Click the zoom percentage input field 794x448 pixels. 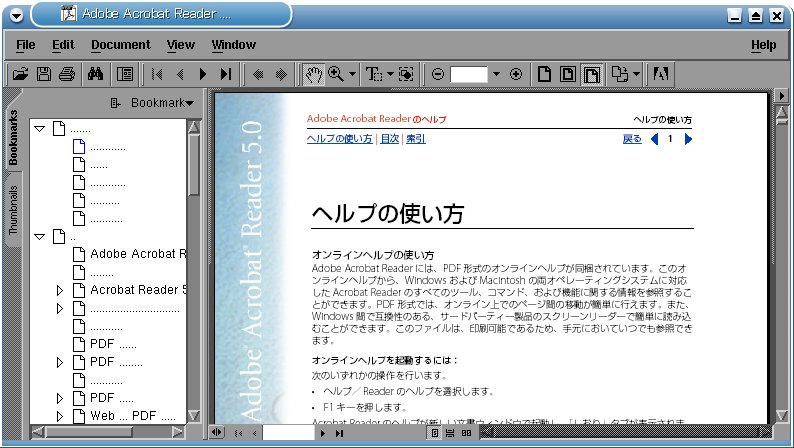click(468, 74)
